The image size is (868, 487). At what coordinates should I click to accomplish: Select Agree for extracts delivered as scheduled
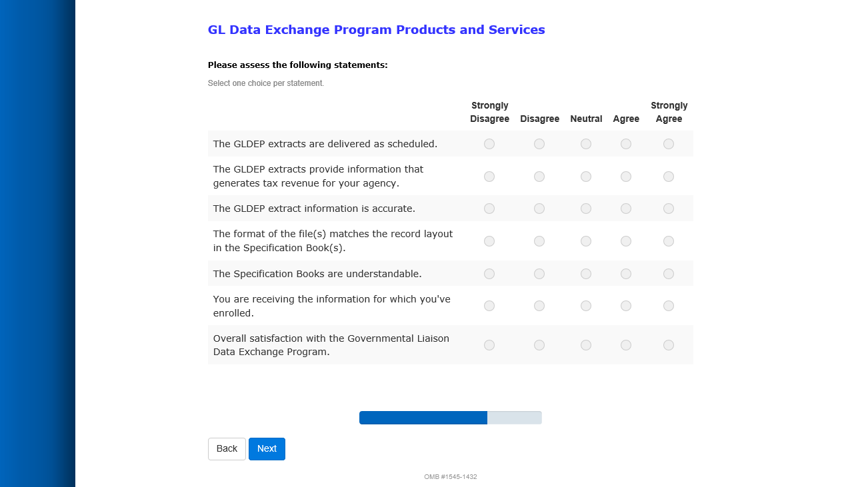click(x=626, y=144)
